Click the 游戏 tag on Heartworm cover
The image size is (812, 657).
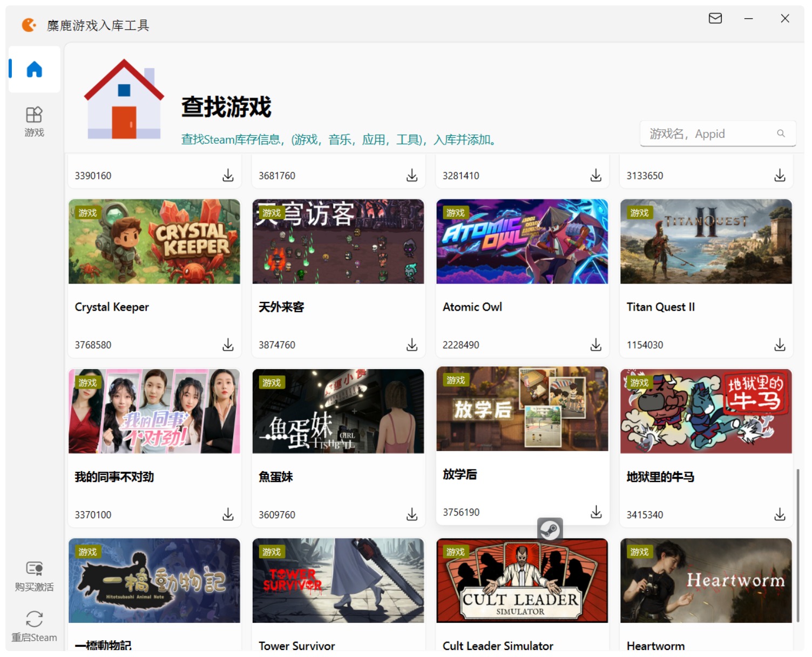[x=639, y=552]
